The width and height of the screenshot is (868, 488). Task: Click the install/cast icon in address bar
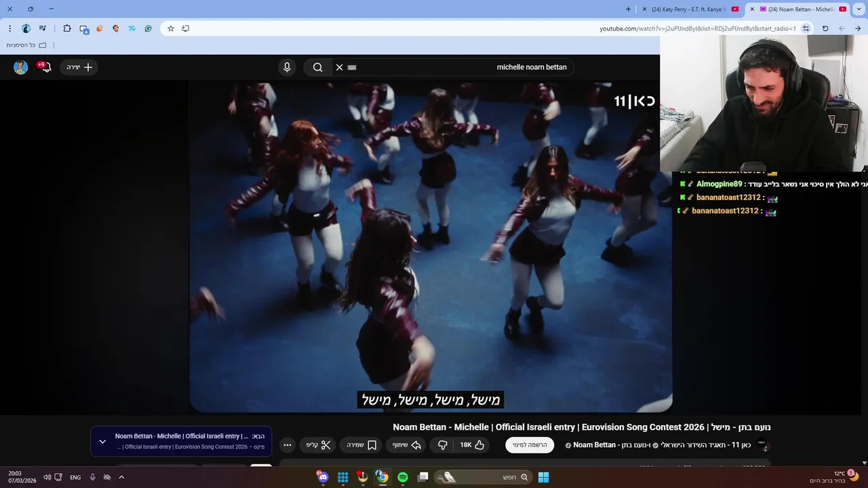pos(185,28)
